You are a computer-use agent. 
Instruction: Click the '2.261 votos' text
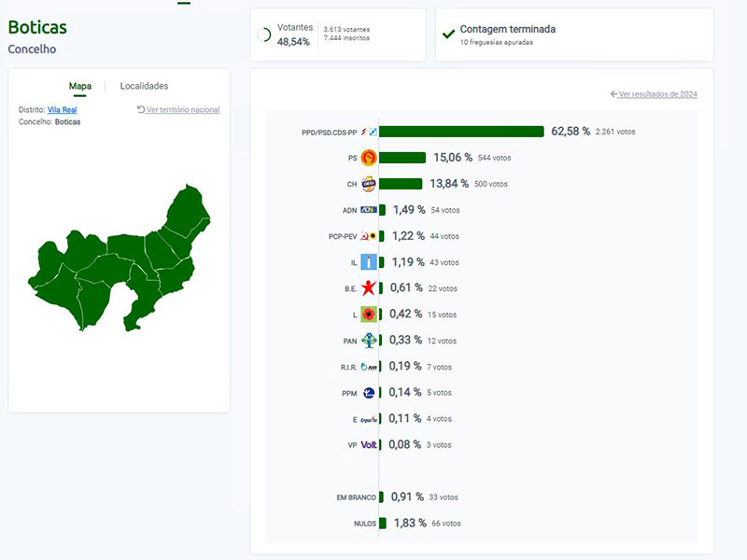click(615, 132)
